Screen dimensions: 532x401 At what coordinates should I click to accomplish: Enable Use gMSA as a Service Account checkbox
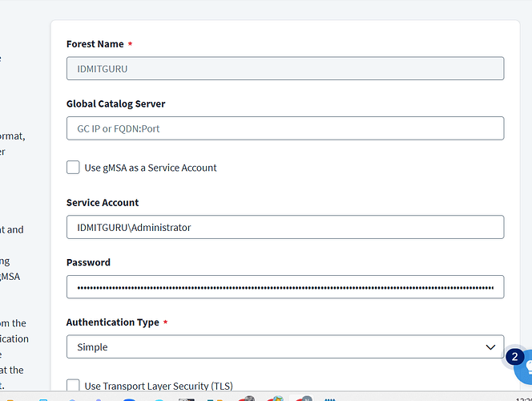(74, 168)
